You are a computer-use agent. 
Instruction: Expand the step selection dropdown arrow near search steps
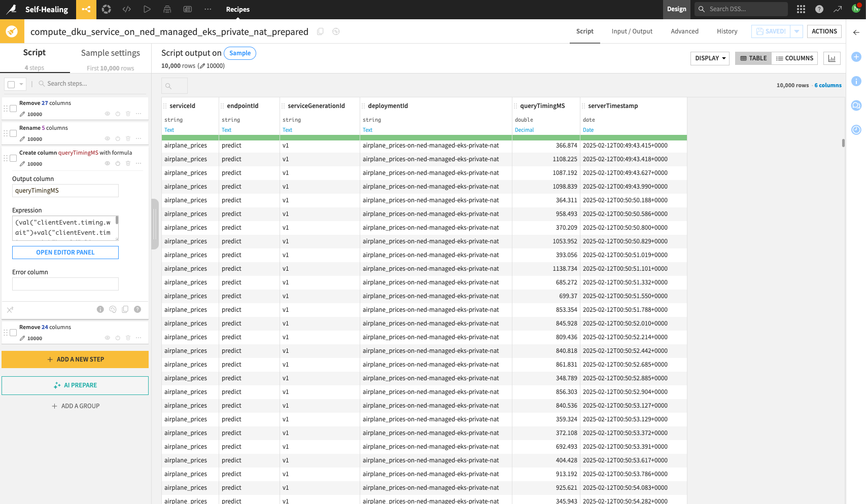(x=21, y=84)
